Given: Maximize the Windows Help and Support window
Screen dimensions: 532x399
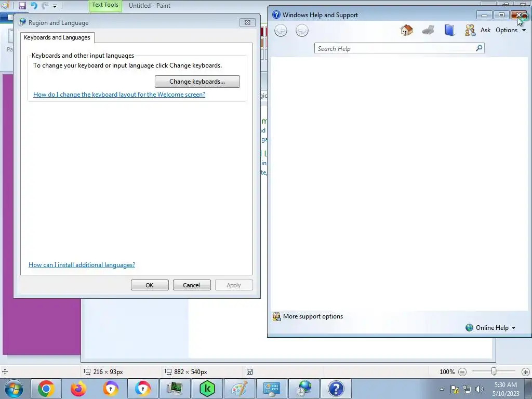Looking at the screenshot, I should pyautogui.click(x=501, y=15).
